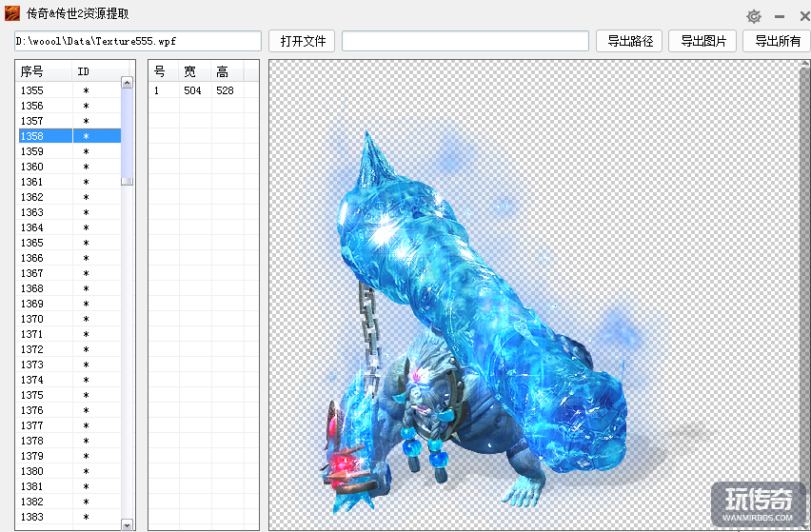The height and width of the screenshot is (532, 811).
Task: Select list row 1382
Action: (69, 502)
